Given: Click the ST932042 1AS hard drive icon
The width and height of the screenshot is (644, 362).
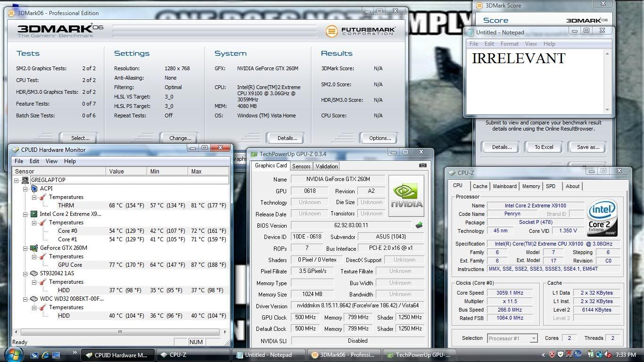Looking at the screenshot, I should (x=34, y=273).
